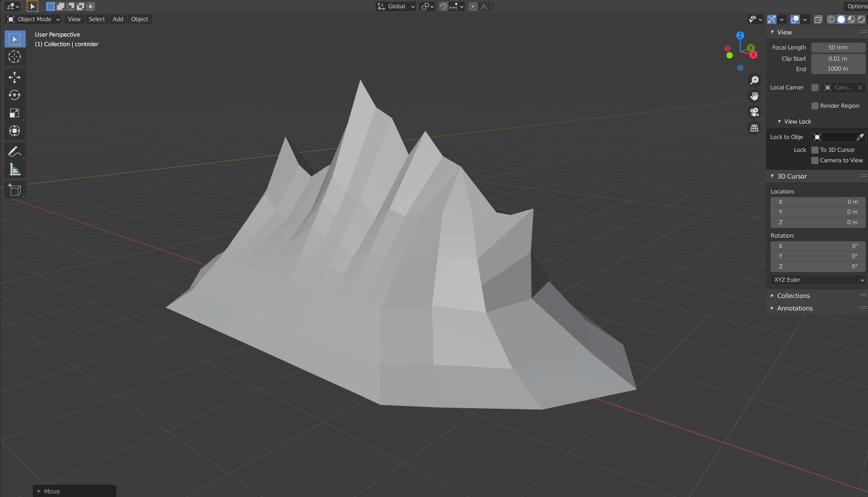Open the Select menu
Image resolution: width=868 pixels, height=497 pixels.
pos(97,19)
